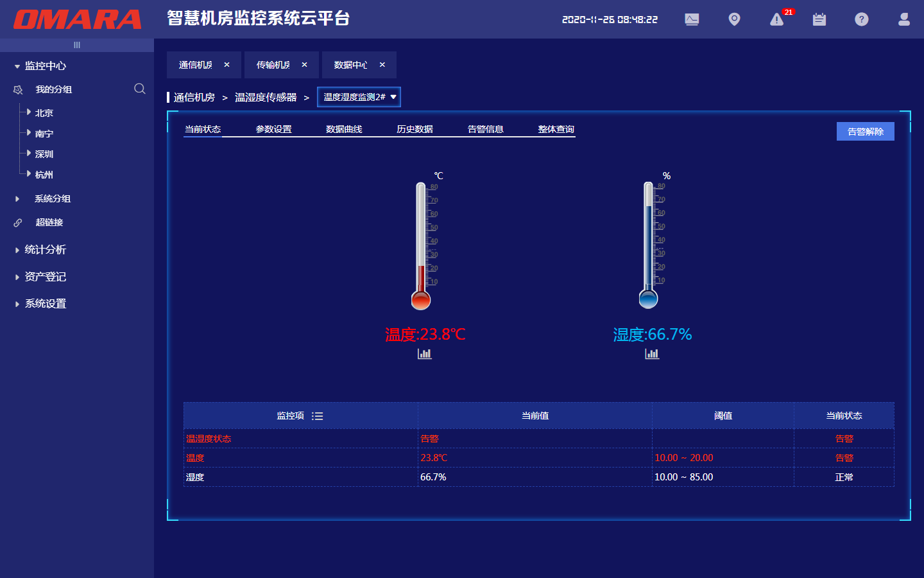Viewport: 924px width, 578px height.
Task: Open chart icon under humidity reading
Action: click(652, 354)
